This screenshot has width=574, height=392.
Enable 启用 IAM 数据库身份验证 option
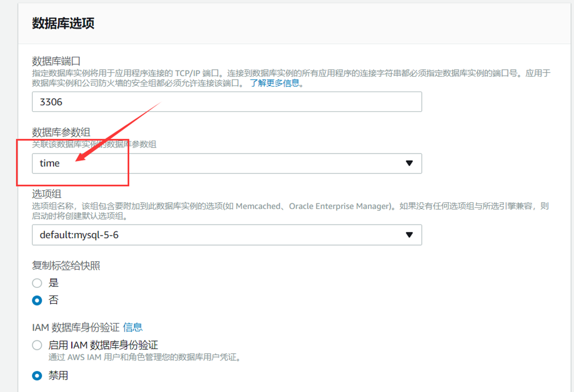coord(37,345)
